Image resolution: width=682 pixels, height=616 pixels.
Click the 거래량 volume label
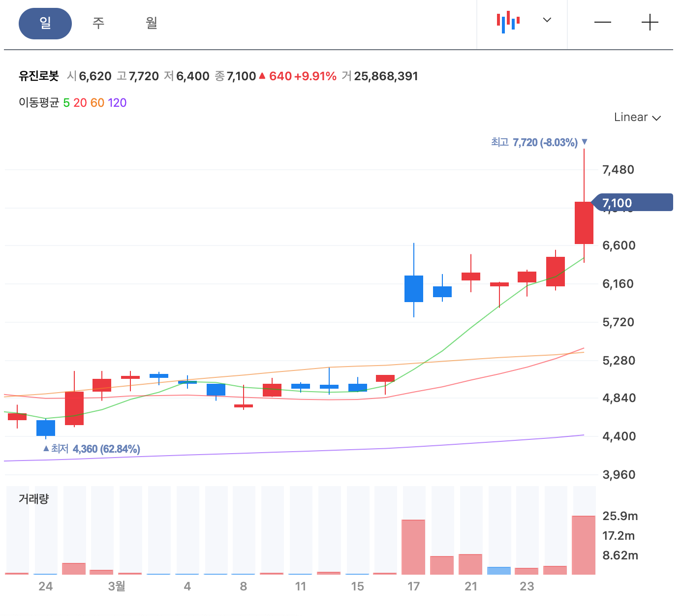pyautogui.click(x=34, y=499)
